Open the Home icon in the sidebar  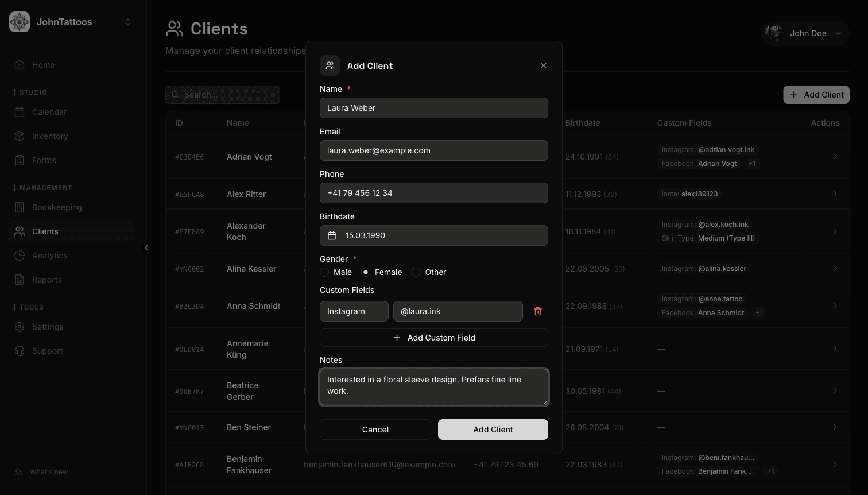pos(20,64)
